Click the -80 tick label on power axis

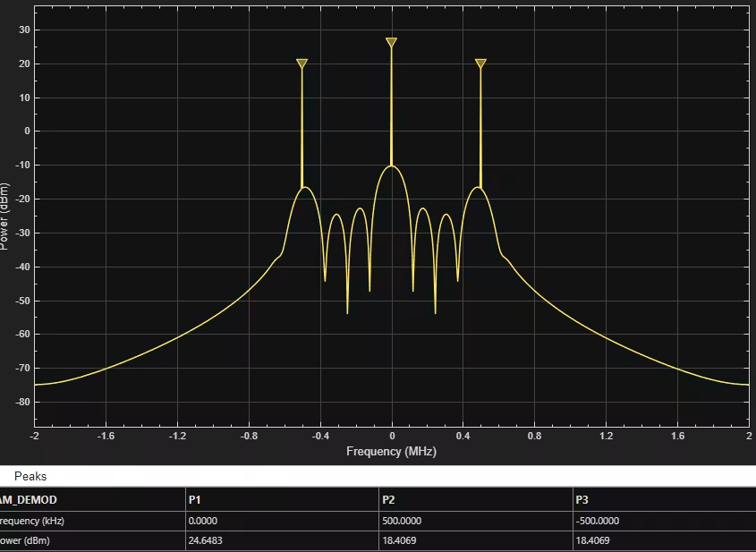(x=21, y=402)
